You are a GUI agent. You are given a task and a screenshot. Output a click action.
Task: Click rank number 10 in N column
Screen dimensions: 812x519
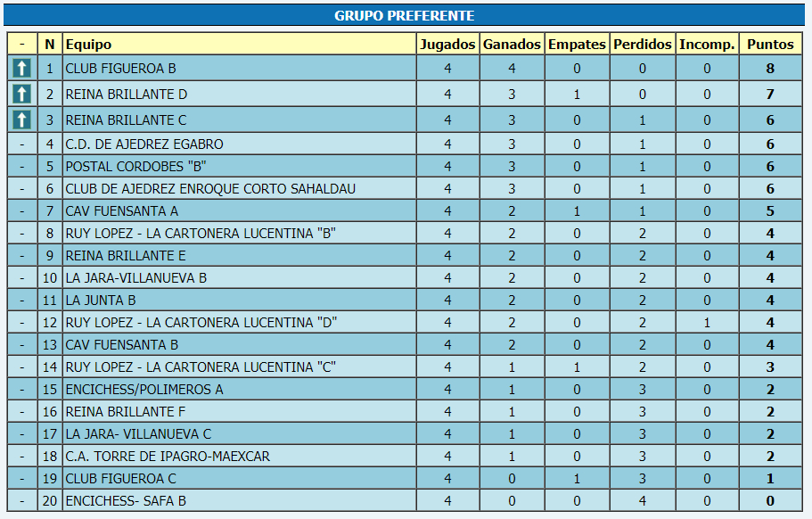[50, 277]
